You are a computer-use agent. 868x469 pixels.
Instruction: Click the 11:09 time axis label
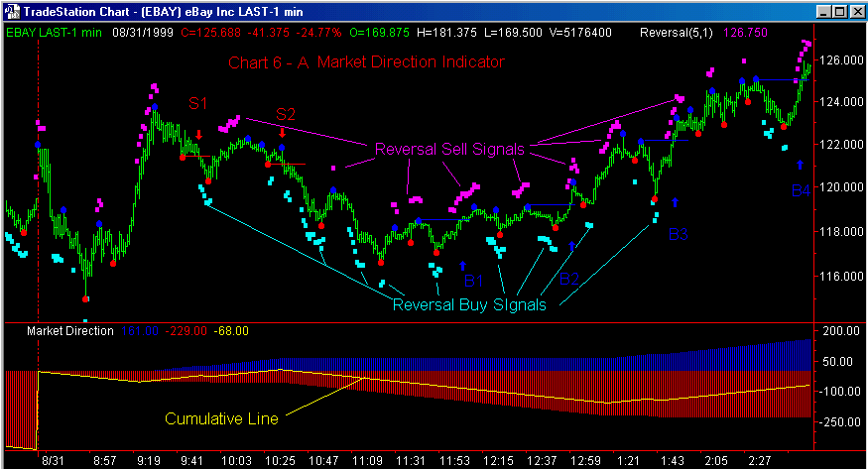367,461
